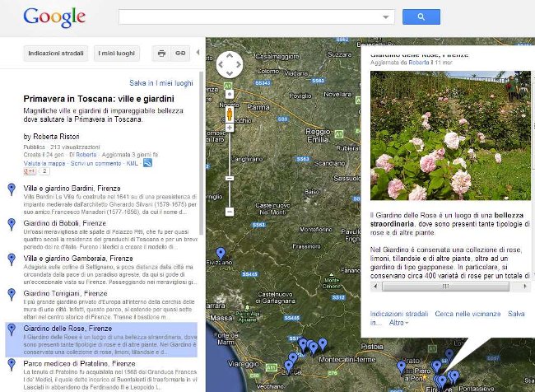Zoom in with the plus button
The width and height of the screenshot is (535, 392).
click(x=230, y=128)
